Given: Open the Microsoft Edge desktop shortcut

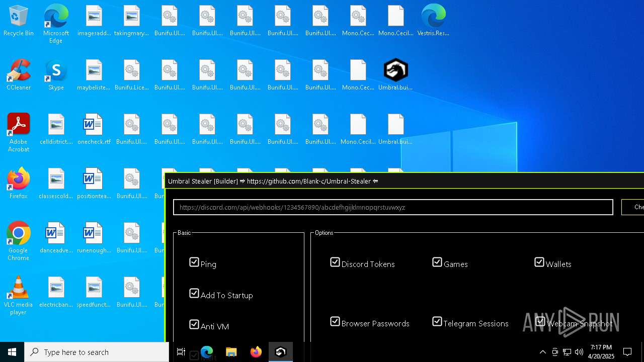Looking at the screenshot, I should pos(56,24).
